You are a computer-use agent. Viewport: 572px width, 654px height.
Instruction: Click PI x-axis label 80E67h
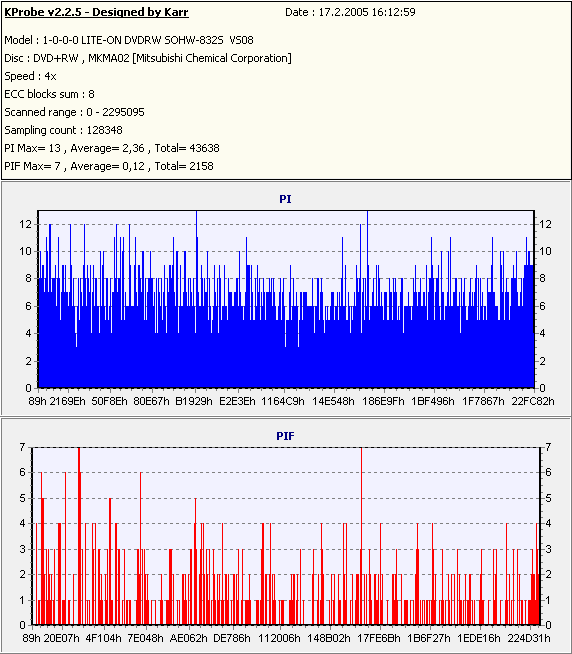click(151, 401)
